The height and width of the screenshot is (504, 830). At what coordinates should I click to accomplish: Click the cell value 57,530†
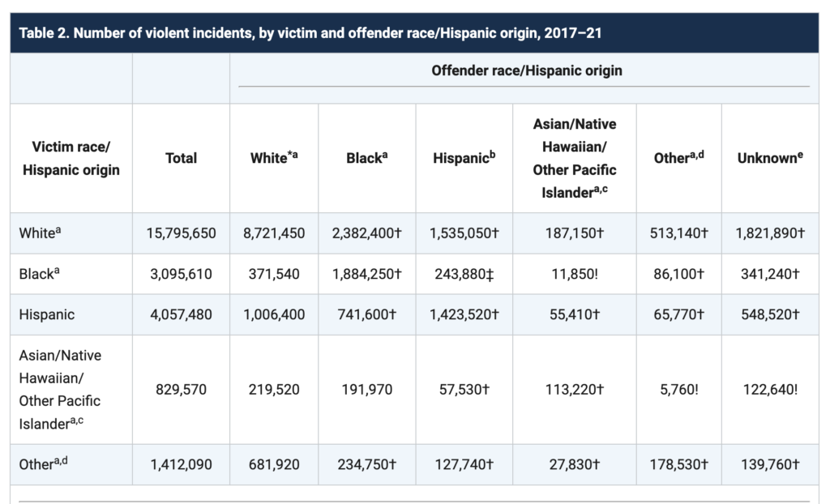pos(464,391)
